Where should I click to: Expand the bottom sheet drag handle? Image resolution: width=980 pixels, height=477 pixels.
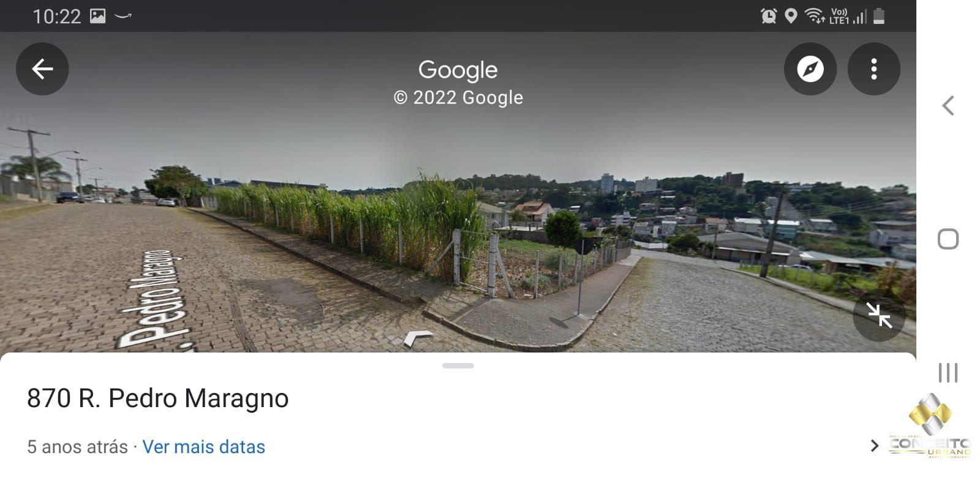point(458,366)
